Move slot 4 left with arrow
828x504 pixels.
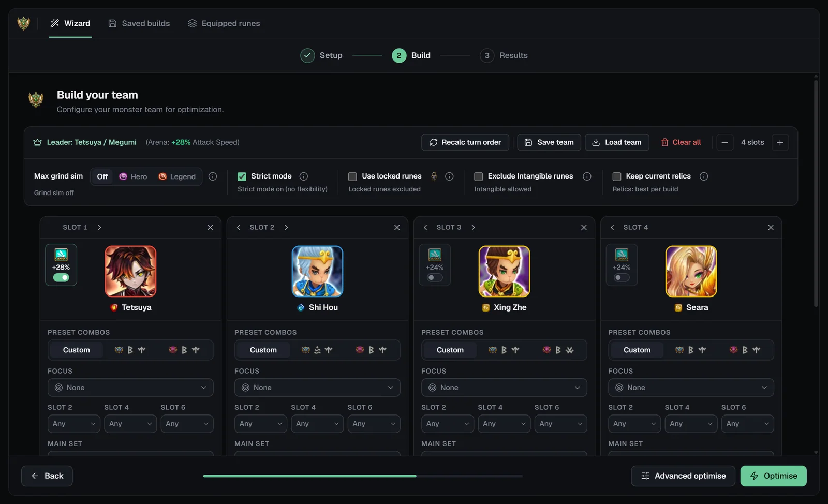pyautogui.click(x=612, y=227)
